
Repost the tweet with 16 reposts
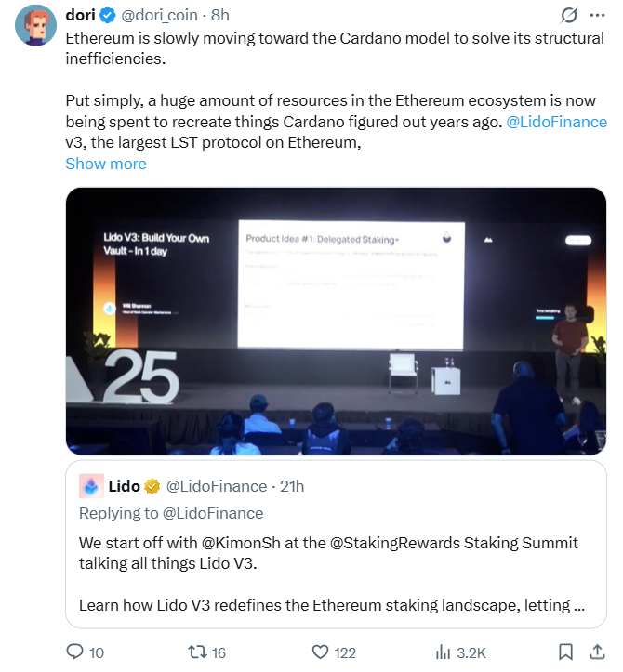click(198, 652)
